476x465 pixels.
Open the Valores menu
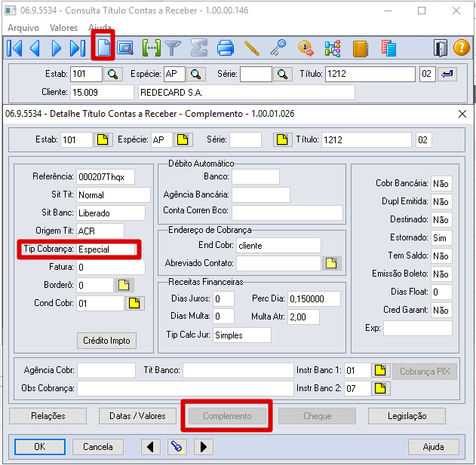pos(64,28)
